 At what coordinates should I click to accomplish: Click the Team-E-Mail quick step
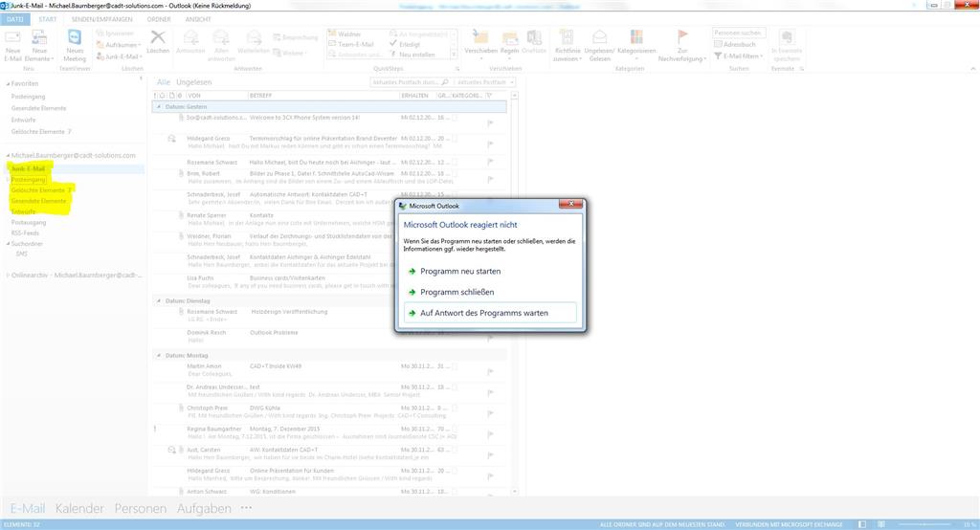click(x=351, y=44)
